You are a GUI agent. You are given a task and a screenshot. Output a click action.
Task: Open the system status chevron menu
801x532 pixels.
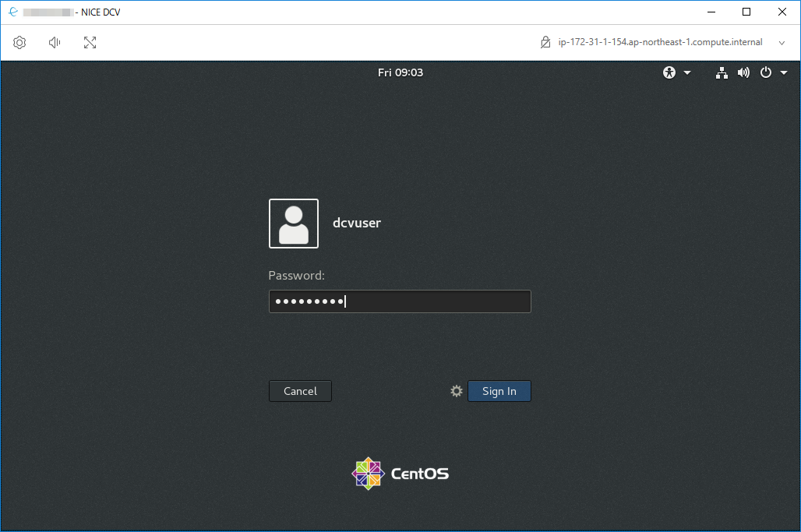[x=784, y=72]
